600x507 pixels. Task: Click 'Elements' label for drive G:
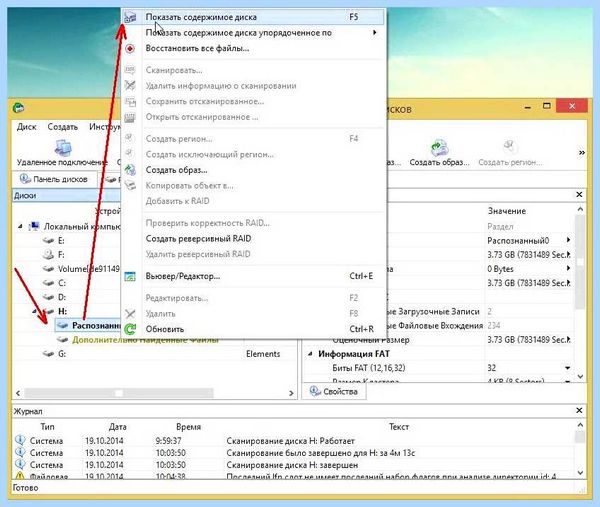(x=263, y=354)
